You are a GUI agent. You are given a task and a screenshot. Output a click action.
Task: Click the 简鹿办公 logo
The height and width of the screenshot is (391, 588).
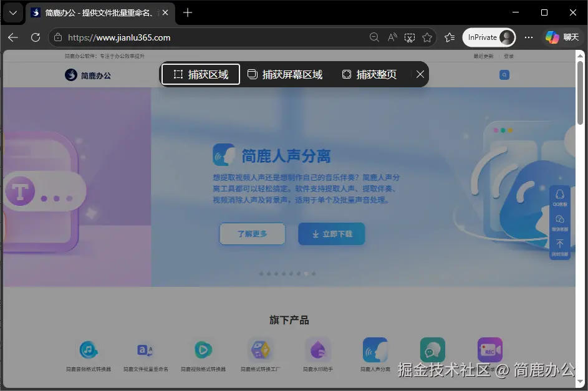[x=87, y=74]
